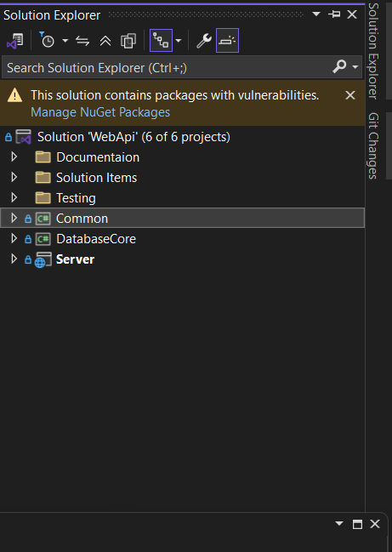The height and width of the screenshot is (552, 392).
Task: Open the pending changes filter
Action: (x=47, y=41)
